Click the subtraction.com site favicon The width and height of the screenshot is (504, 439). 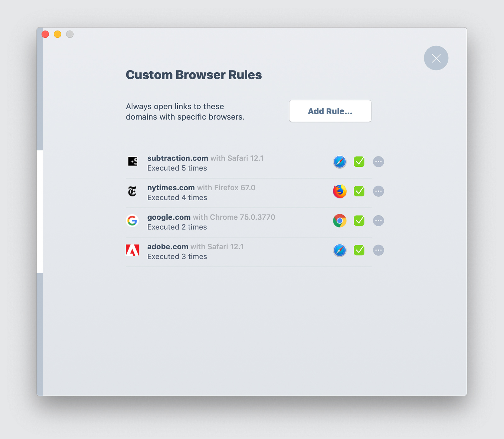coord(133,162)
